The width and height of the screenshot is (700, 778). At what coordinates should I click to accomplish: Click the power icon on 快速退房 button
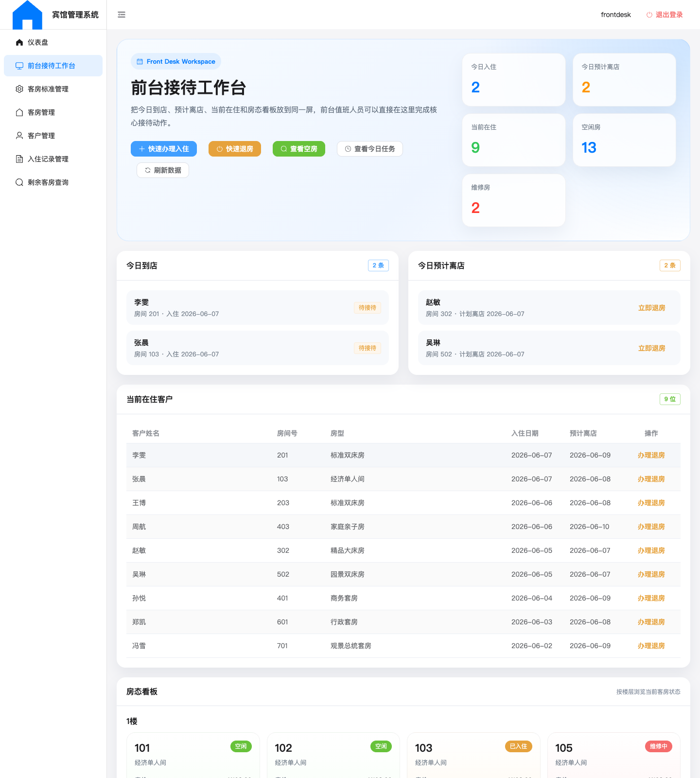point(220,149)
